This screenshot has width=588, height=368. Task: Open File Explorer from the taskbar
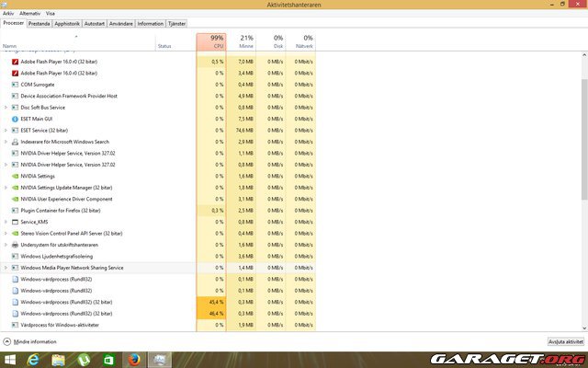pyautogui.click(x=59, y=359)
